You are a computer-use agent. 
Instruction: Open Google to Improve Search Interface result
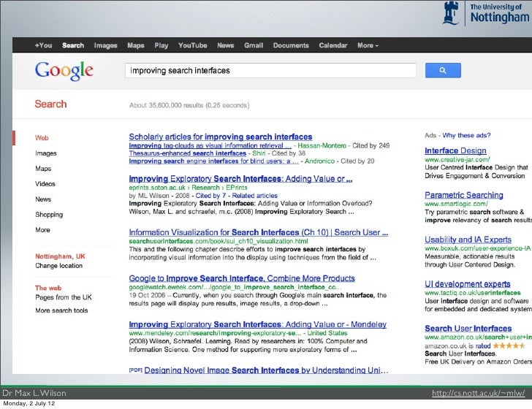click(x=242, y=278)
